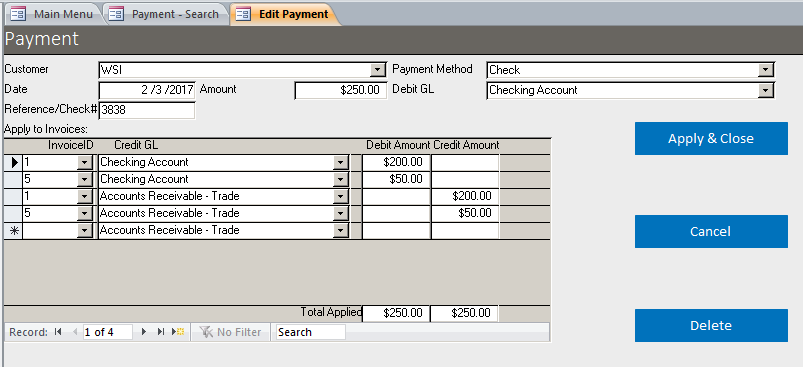
Task: Click the 'Credit GL' column header
Action: [136, 145]
